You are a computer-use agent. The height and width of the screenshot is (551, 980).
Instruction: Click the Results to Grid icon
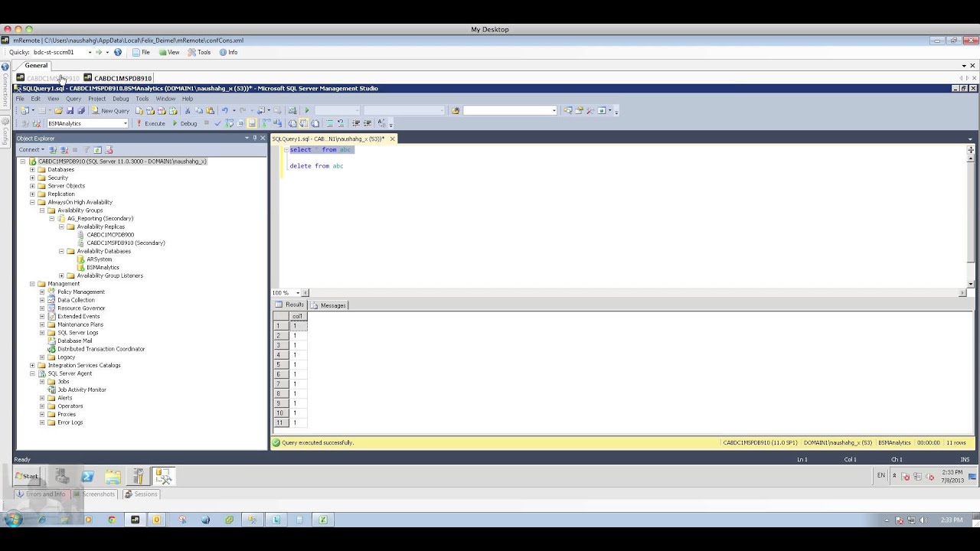[303, 123]
